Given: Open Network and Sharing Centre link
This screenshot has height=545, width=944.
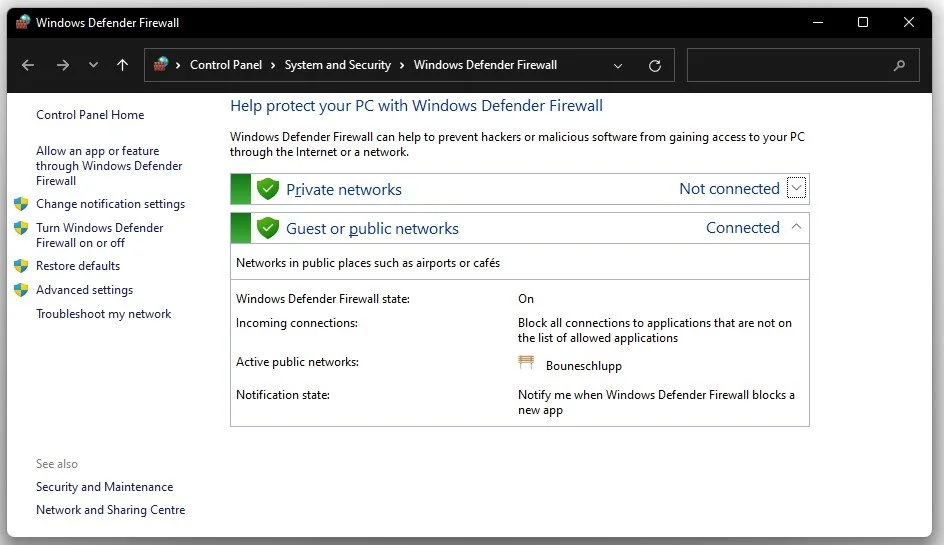Looking at the screenshot, I should coord(111,509).
